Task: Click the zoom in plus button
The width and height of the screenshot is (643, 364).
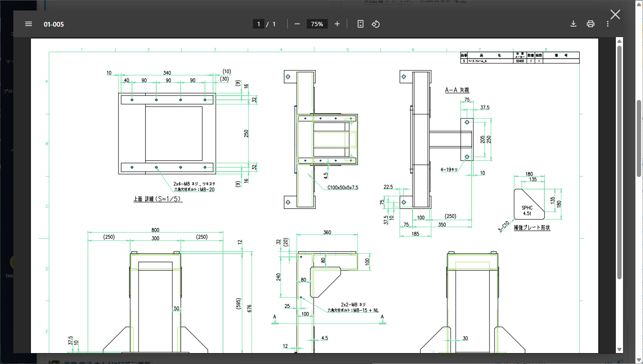Action: point(337,24)
